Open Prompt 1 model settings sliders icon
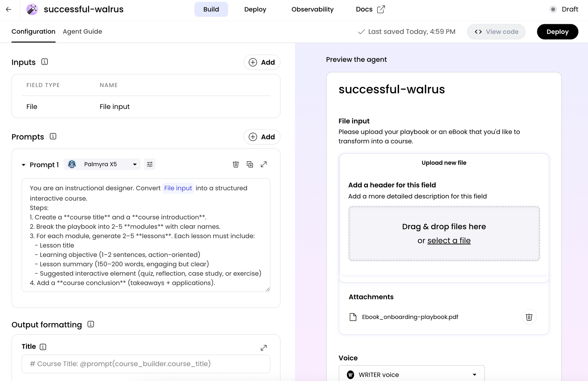 (150, 164)
